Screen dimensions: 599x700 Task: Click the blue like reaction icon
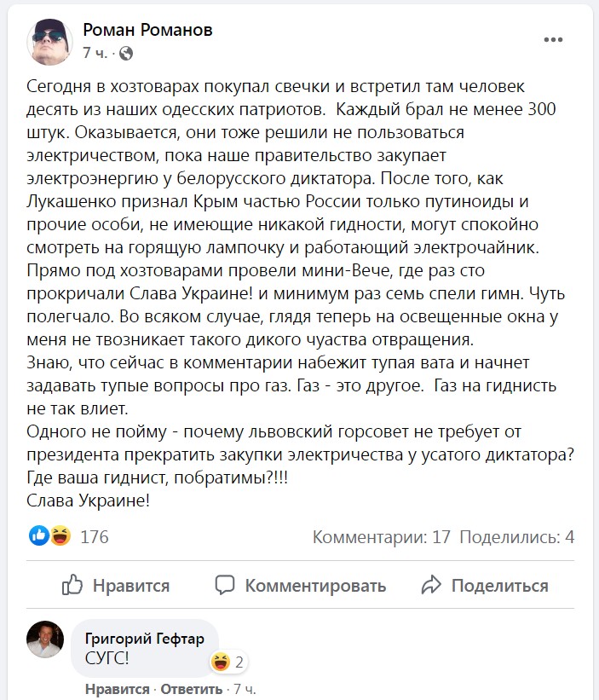pyautogui.click(x=39, y=535)
